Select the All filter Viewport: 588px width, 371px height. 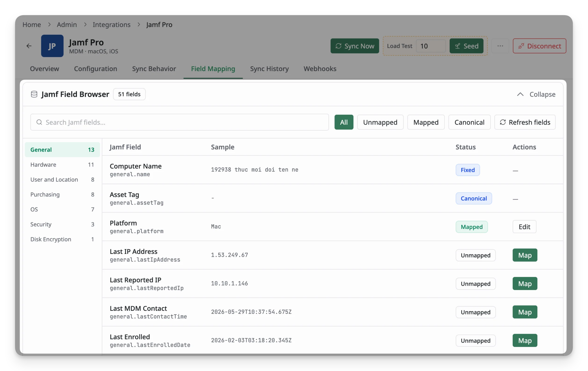click(344, 122)
